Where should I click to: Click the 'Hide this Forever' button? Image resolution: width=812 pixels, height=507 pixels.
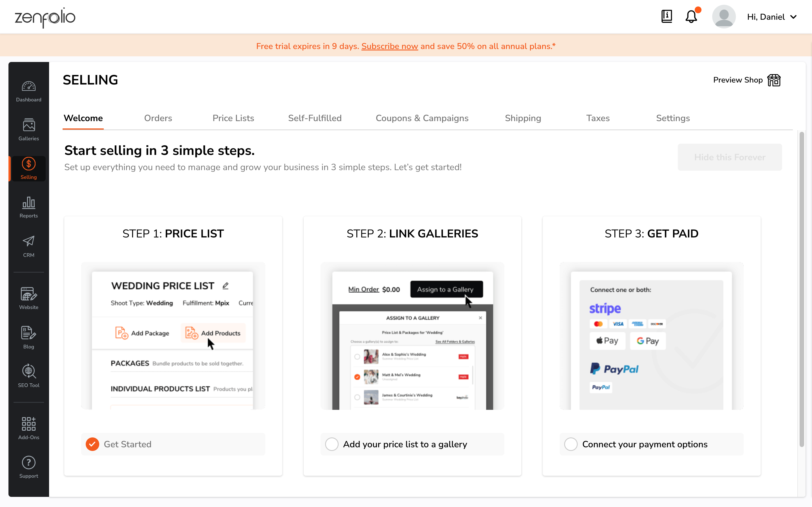click(x=729, y=157)
